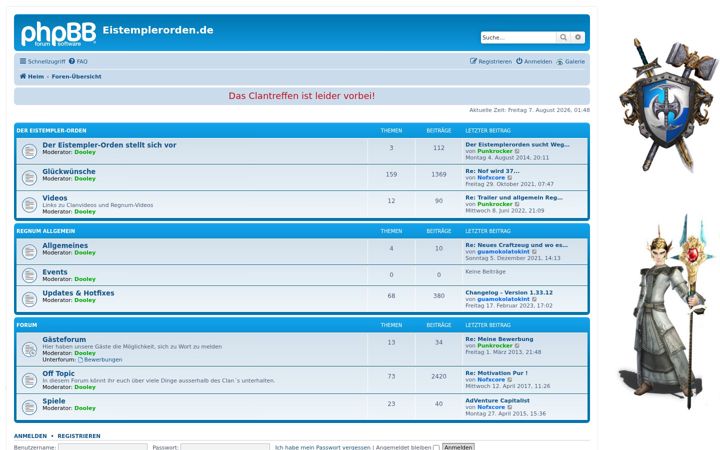Click the forum icon beside Gästeforum
Screen dimensions: 720x450
click(x=29, y=349)
